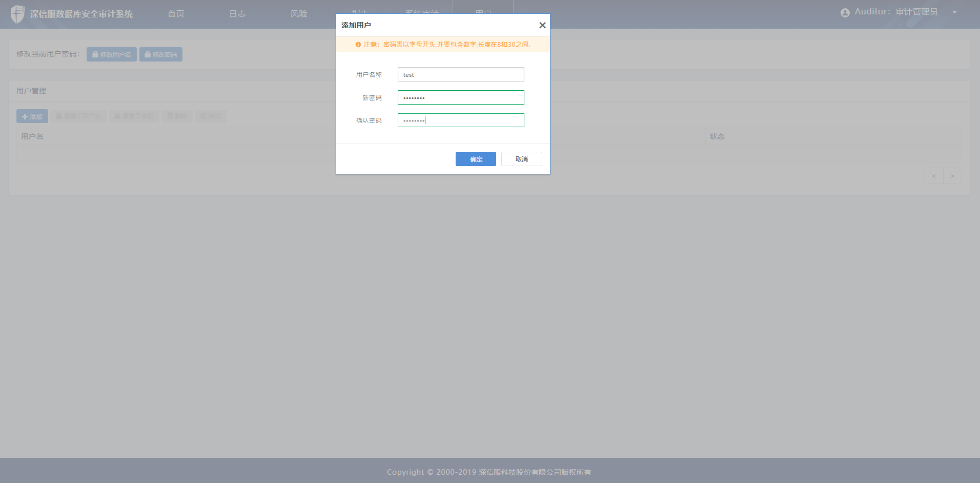Image resolution: width=980 pixels, height=484 pixels.
Task: Expand the Auditor account dropdown arrow
Action: point(954,12)
